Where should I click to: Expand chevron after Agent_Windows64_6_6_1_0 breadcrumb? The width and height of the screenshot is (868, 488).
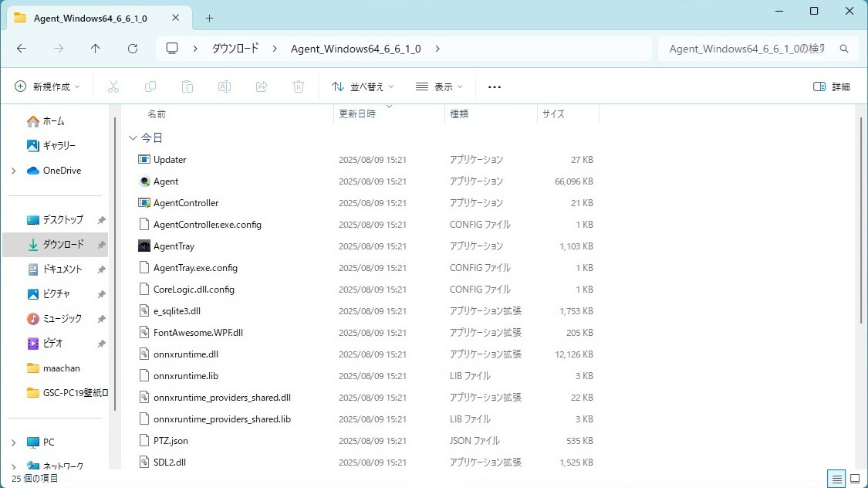click(x=437, y=49)
